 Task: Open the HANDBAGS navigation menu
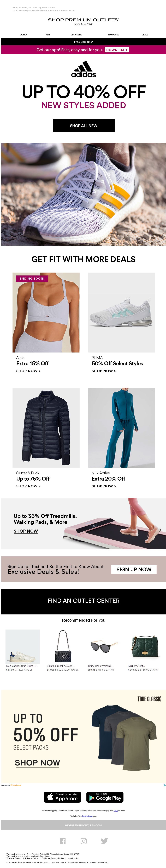(114, 35)
